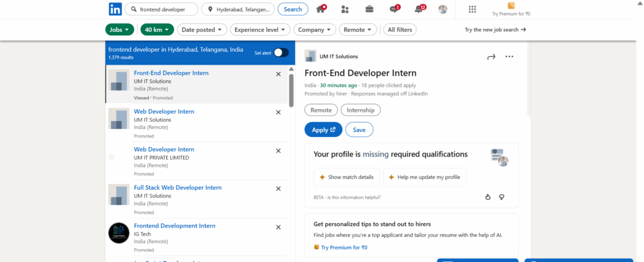Click Show match details
644x262 pixels.
[347, 177]
